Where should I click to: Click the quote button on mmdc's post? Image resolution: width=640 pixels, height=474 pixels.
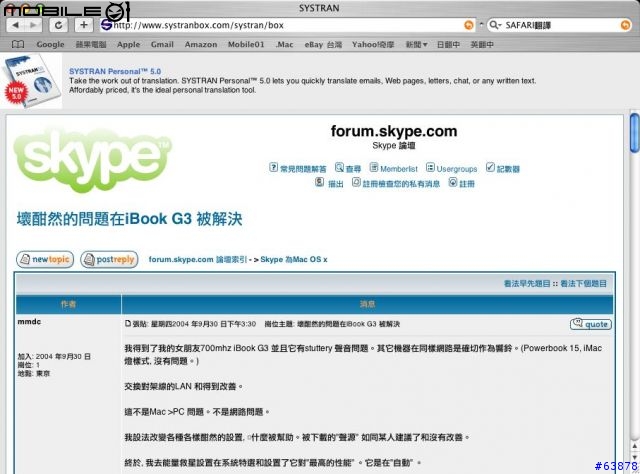591,324
